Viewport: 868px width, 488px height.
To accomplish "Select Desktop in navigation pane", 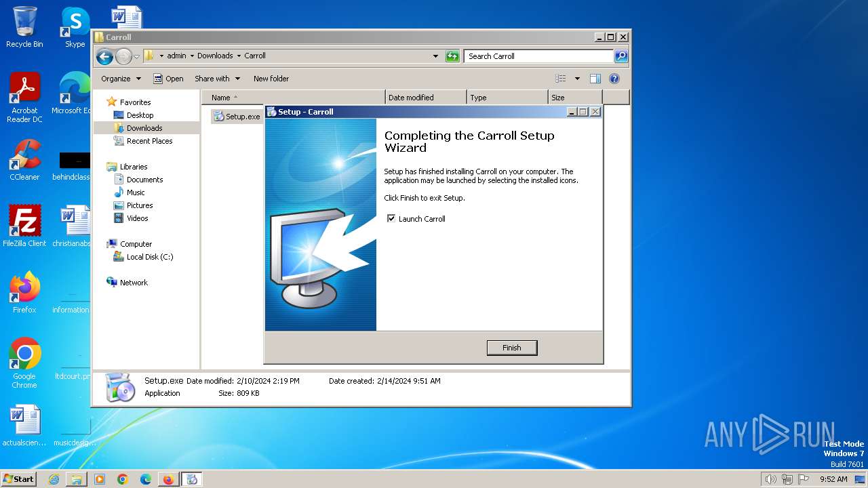I will pyautogui.click(x=140, y=115).
